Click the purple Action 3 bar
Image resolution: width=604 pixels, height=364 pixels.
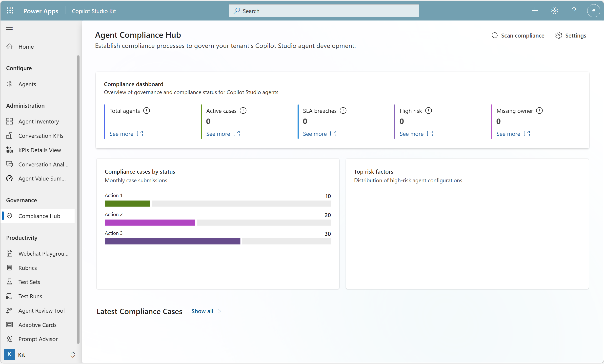(x=172, y=241)
